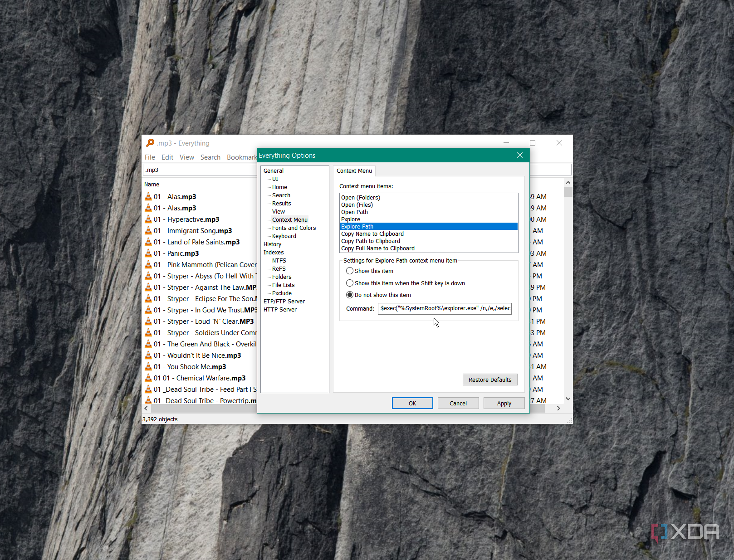Select 'Show this item when the Shift key is down'

point(350,283)
